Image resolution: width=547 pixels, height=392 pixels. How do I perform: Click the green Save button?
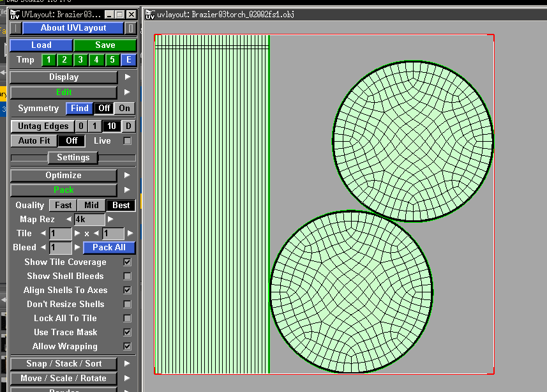[105, 45]
